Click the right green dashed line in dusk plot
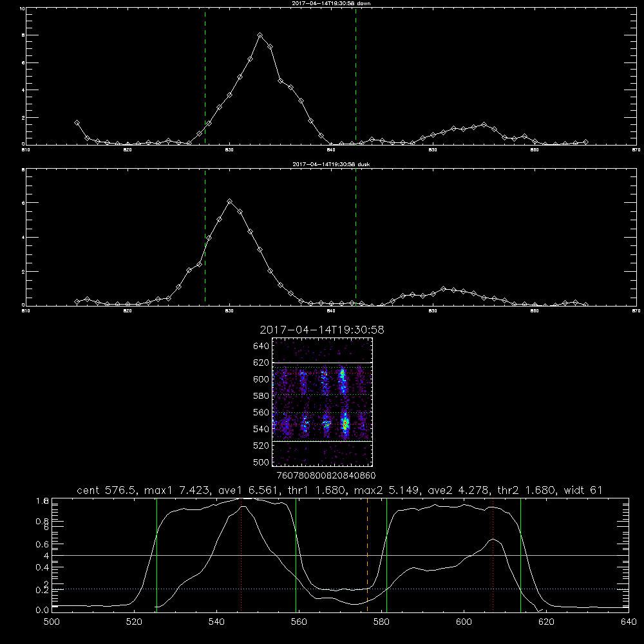The width and height of the screenshot is (644, 644). [x=355, y=237]
